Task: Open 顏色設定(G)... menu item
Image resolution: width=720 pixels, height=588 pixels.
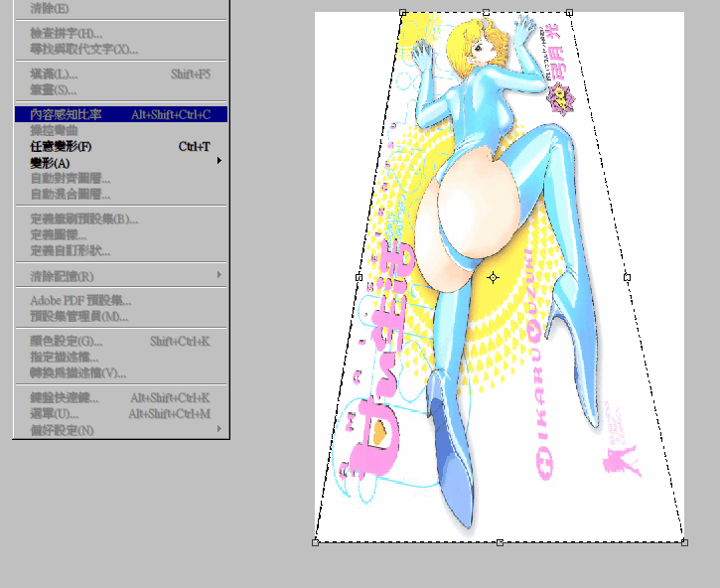Action: (121, 342)
